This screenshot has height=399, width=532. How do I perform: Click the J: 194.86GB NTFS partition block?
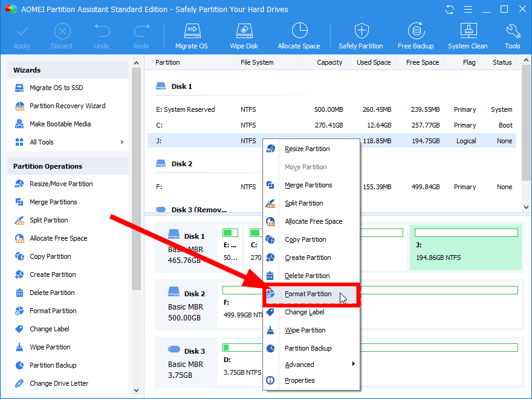pos(465,248)
